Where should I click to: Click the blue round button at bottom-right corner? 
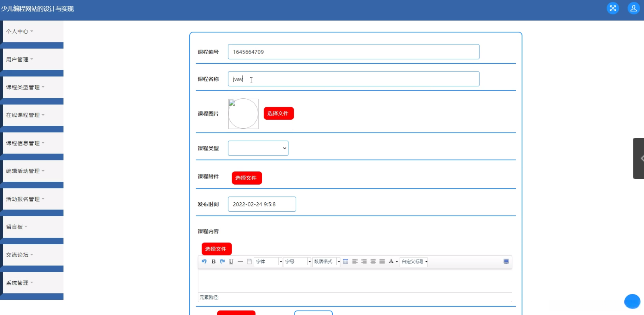pyautogui.click(x=632, y=301)
